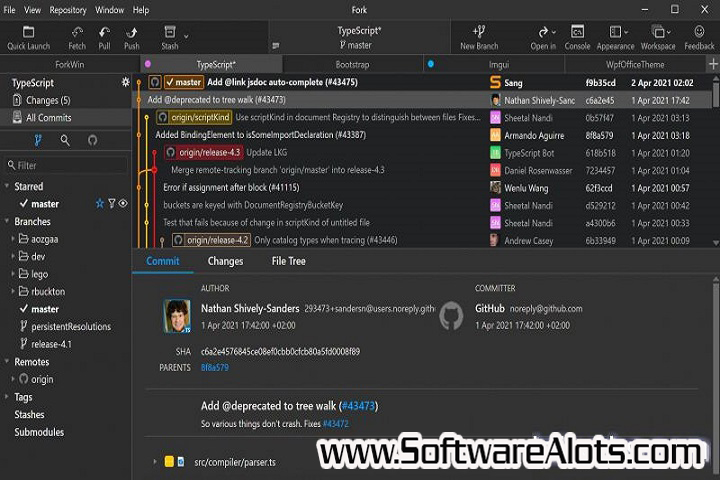Viewport: 720px width, 480px height.
Task: Open the Console
Action: coord(577,37)
